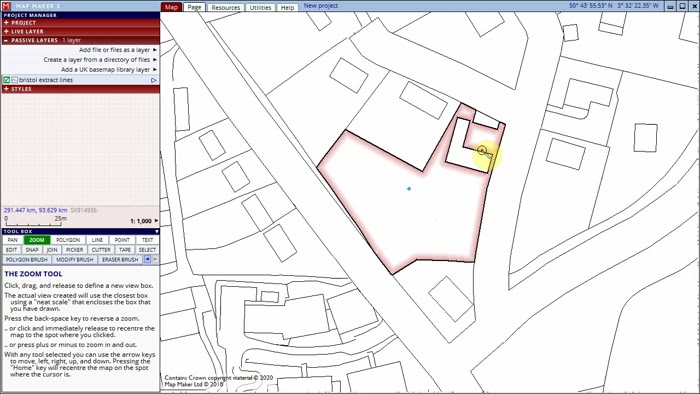Select the POLYGON BRUSH tool
Viewport: 700px width, 394px height.
click(x=27, y=260)
